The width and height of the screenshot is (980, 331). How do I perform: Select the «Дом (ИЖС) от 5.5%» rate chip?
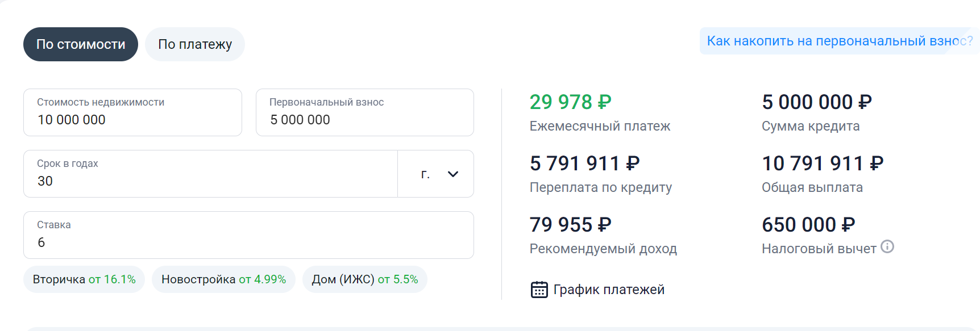(365, 279)
